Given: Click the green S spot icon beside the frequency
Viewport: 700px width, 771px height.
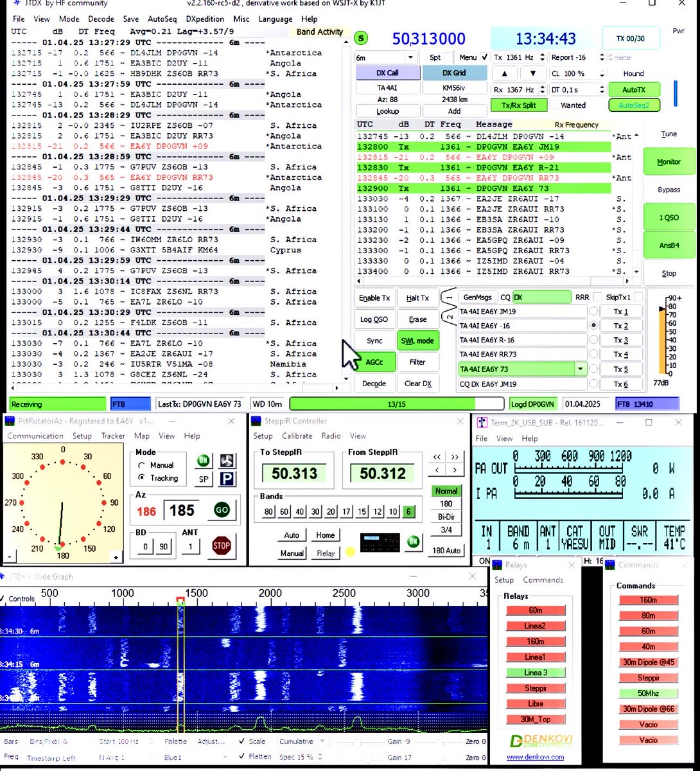Looking at the screenshot, I should 361,39.
